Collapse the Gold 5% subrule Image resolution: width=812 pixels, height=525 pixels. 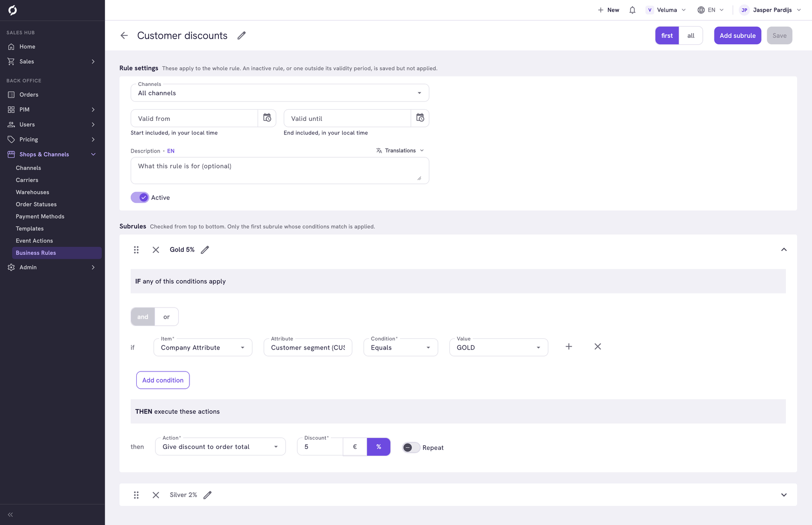pos(784,250)
